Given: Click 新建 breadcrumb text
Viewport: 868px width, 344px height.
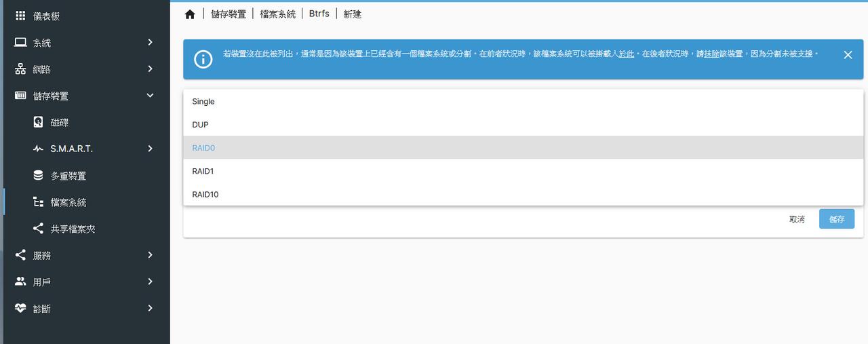Looking at the screenshot, I should 352,14.
